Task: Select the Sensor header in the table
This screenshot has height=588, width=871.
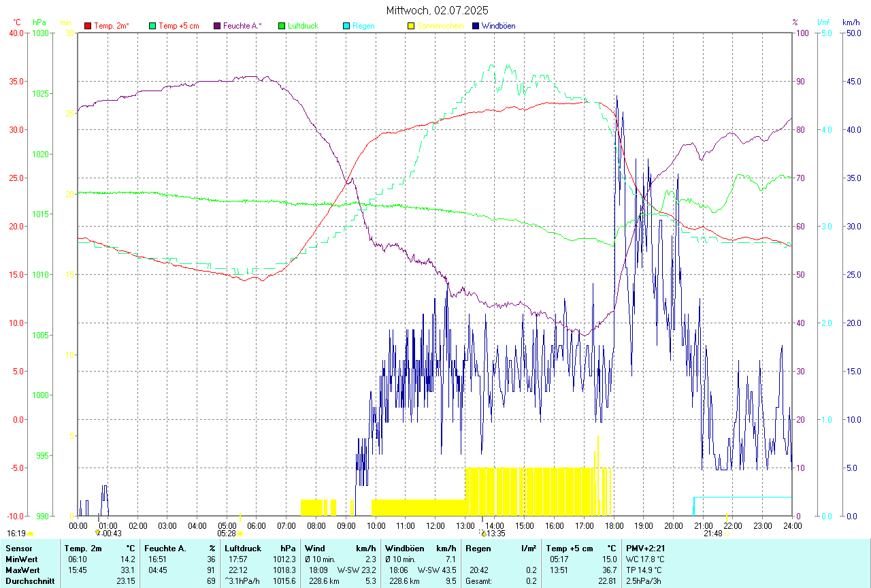Action: [18, 548]
